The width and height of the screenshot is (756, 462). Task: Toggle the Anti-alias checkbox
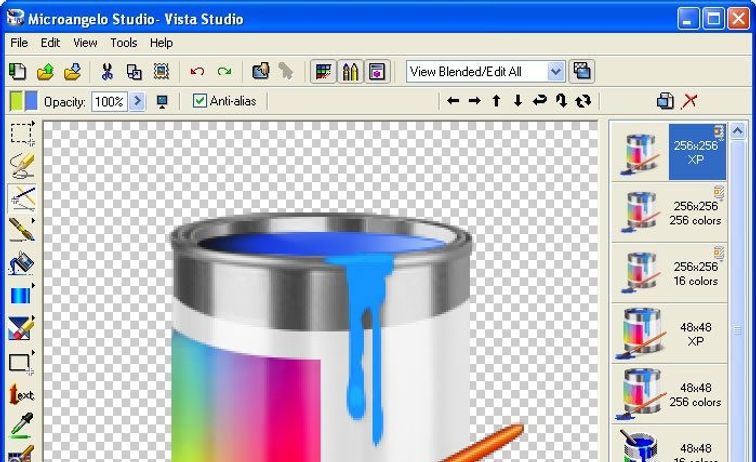200,101
